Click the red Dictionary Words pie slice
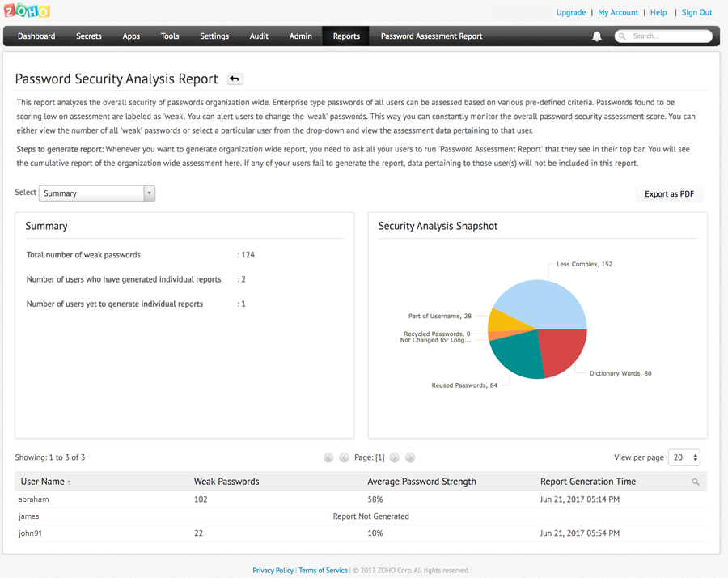Viewport: 728px width, 578px height. click(x=562, y=352)
